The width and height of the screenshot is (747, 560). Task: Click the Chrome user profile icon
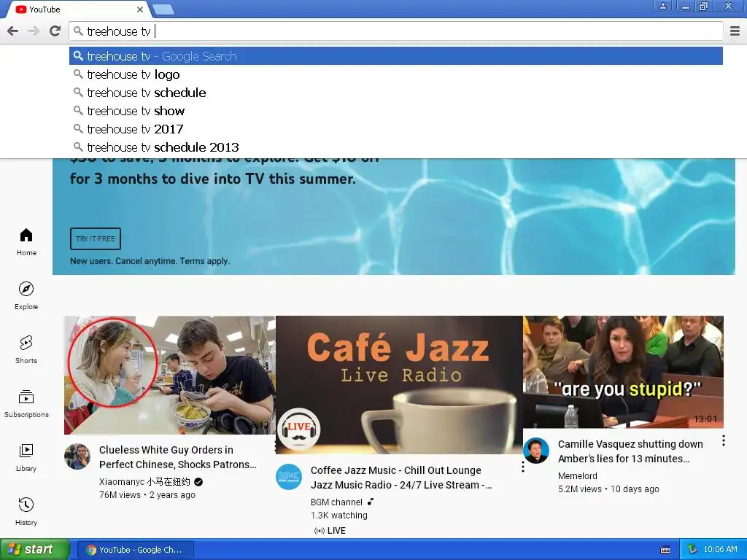point(662,6)
